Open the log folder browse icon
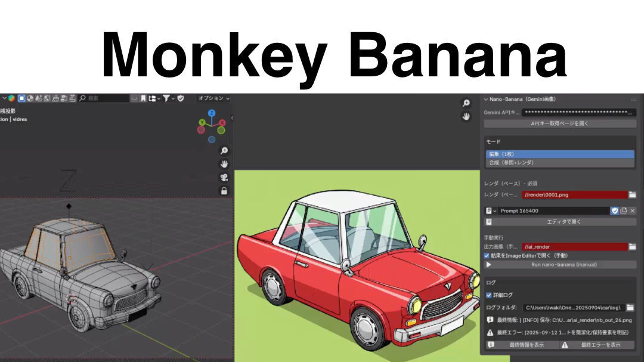 coord(630,308)
